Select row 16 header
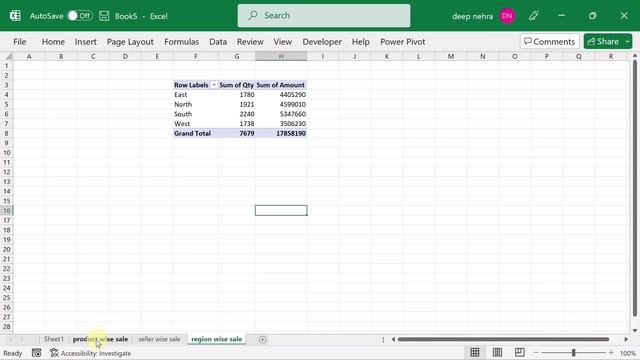 (7, 211)
